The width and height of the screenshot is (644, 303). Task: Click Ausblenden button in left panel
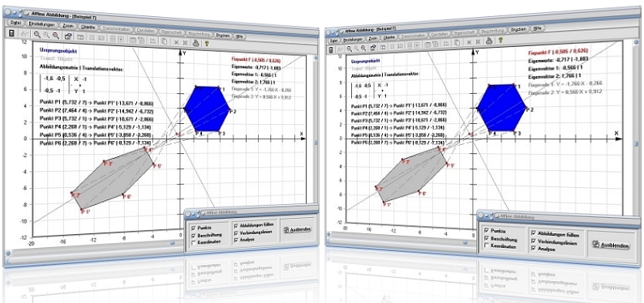(x=298, y=230)
